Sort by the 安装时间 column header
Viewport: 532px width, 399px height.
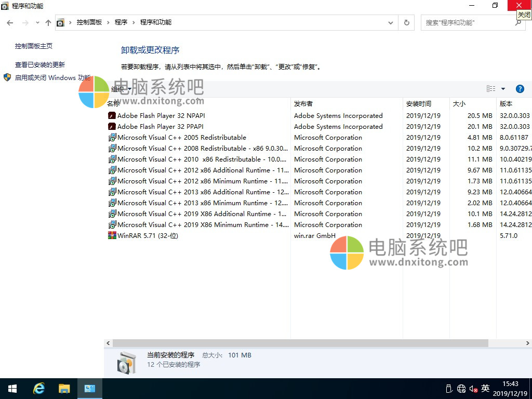tap(419, 104)
